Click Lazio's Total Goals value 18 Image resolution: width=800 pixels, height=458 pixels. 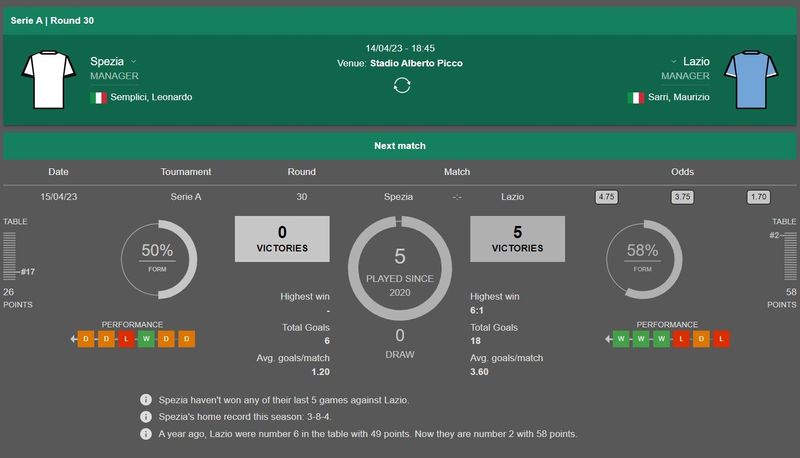pos(475,341)
